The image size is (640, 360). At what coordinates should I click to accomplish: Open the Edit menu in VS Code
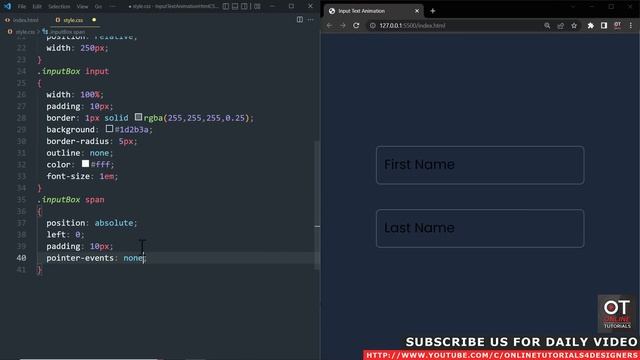[37, 7]
